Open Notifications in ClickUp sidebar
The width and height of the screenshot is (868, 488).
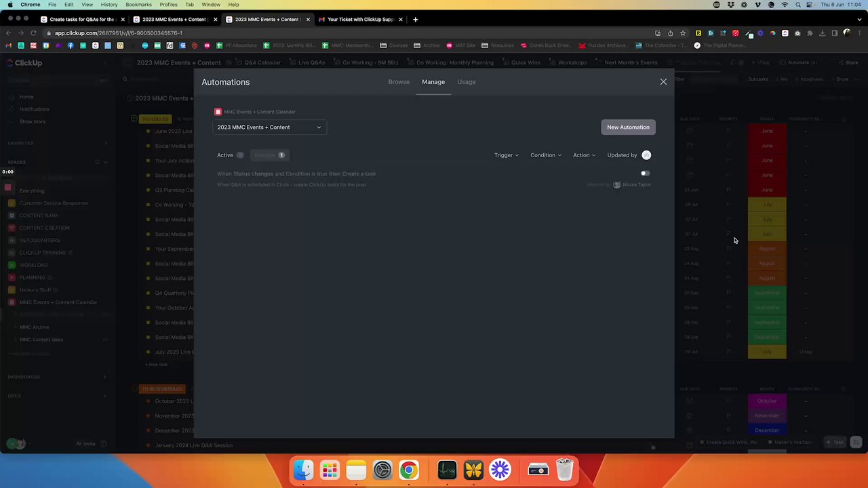[34, 109]
